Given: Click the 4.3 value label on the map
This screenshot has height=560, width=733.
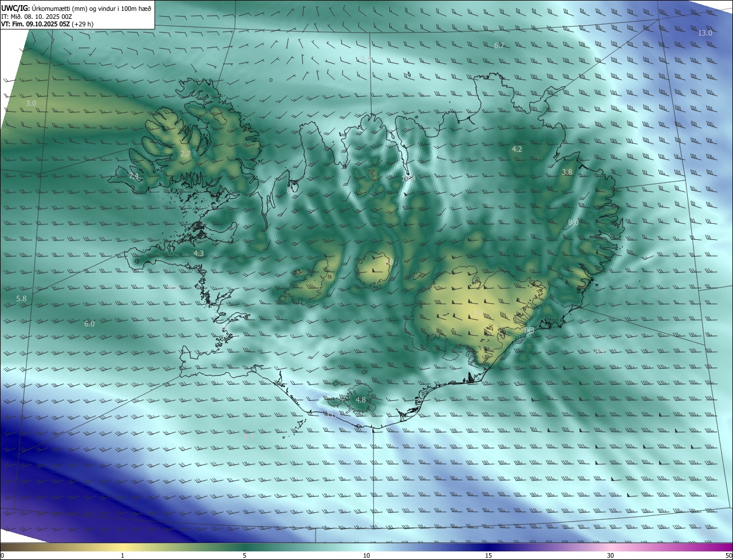Looking at the screenshot, I should 198,253.
